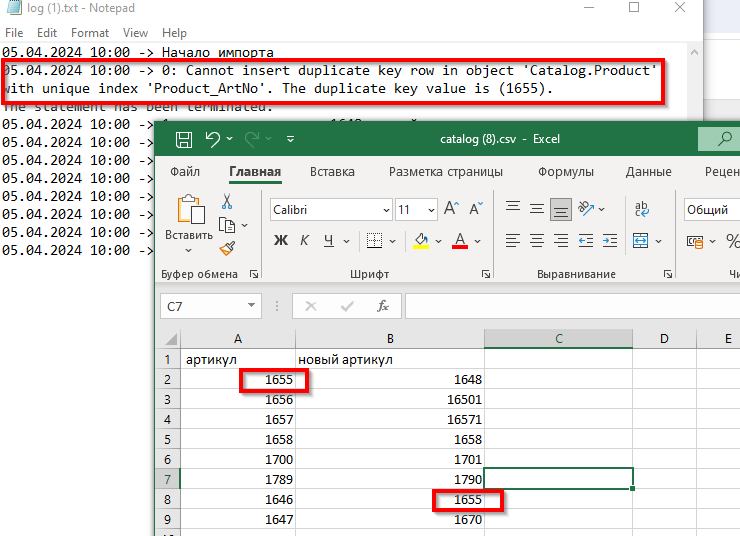Click the Insert Function fx icon
The image size is (740, 536).
coord(382,306)
